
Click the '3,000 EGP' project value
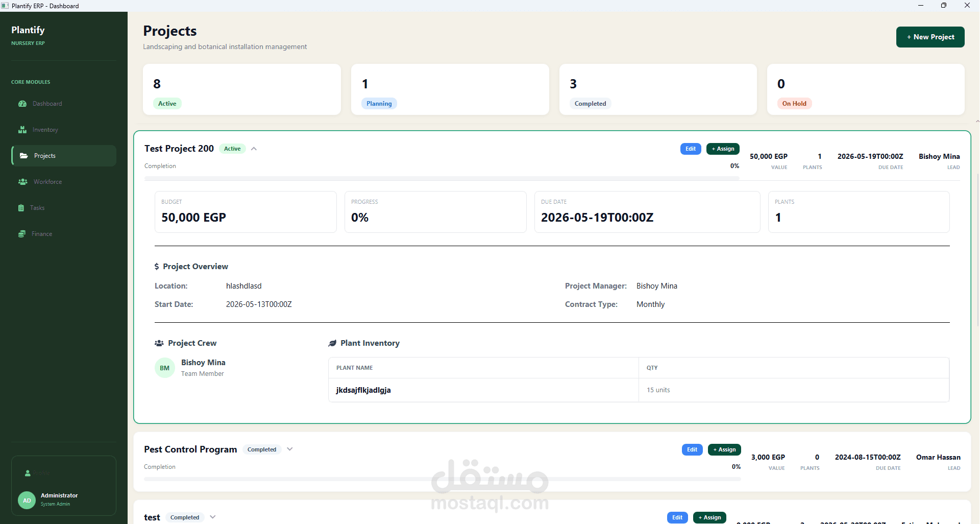coord(768,457)
